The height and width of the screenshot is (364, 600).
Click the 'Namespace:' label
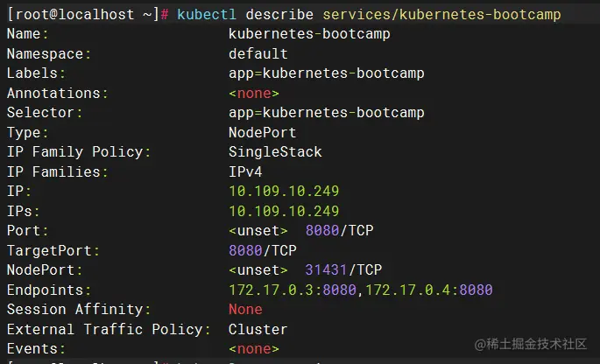(x=49, y=54)
